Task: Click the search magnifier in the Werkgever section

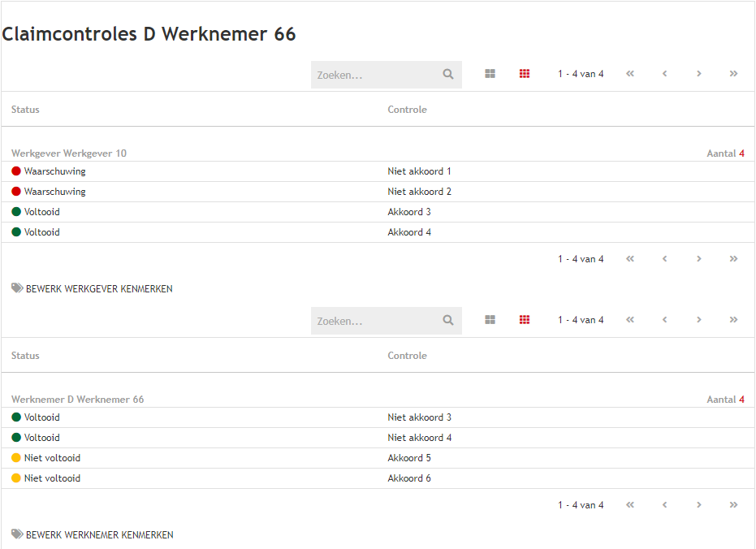Action: click(448, 74)
